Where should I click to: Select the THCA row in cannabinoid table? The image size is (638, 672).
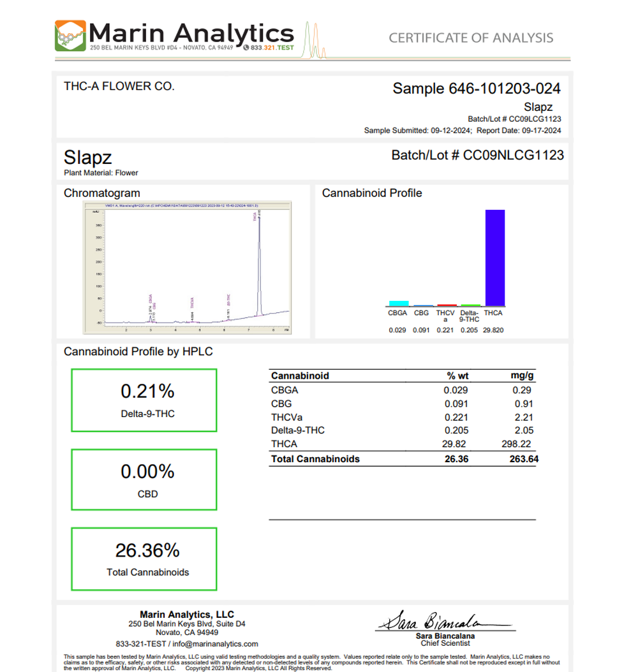[402, 444]
